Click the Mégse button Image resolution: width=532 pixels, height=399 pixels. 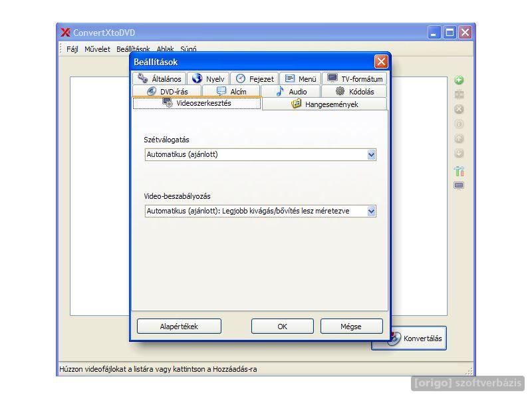click(351, 327)
